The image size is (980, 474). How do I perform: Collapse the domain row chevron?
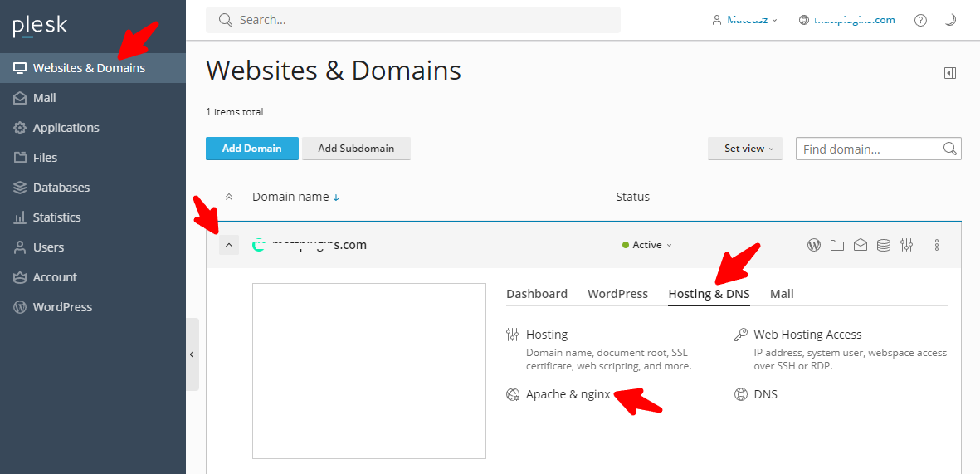tap(229, 245)
